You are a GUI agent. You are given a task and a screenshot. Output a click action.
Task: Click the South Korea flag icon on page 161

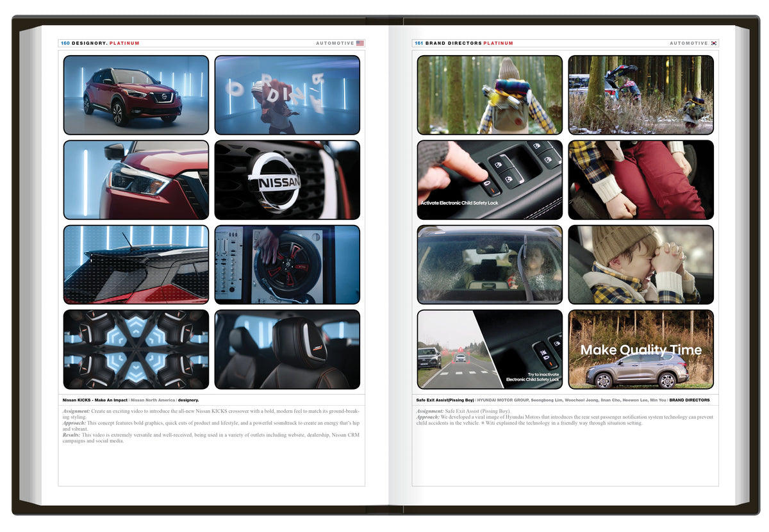coord(714,44)
